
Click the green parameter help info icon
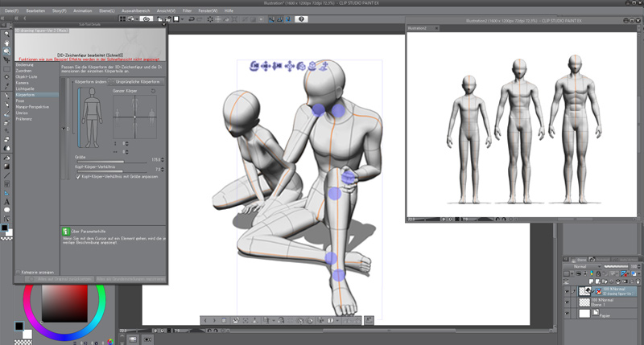(x=66, y=232)
